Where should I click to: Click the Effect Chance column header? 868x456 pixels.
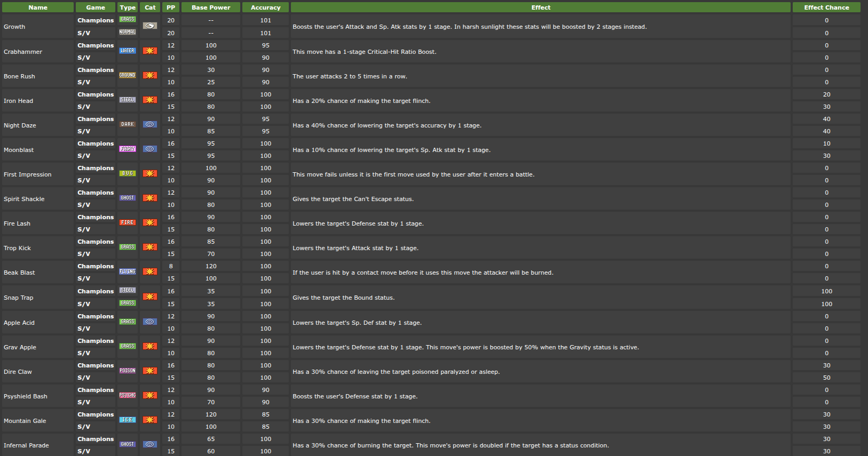pos(826,7)
